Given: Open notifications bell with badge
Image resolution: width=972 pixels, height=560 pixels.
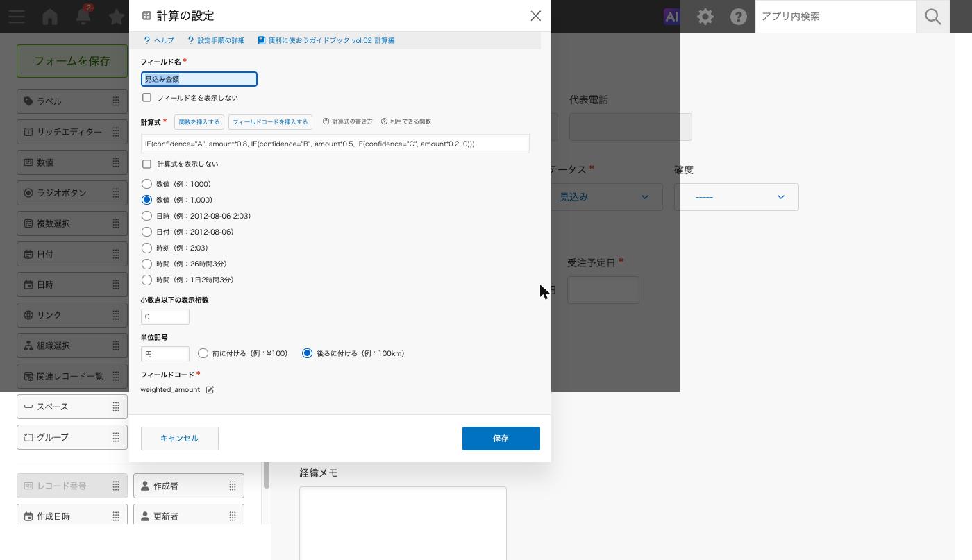Looking at the screenshot, I should coord(83,16).
